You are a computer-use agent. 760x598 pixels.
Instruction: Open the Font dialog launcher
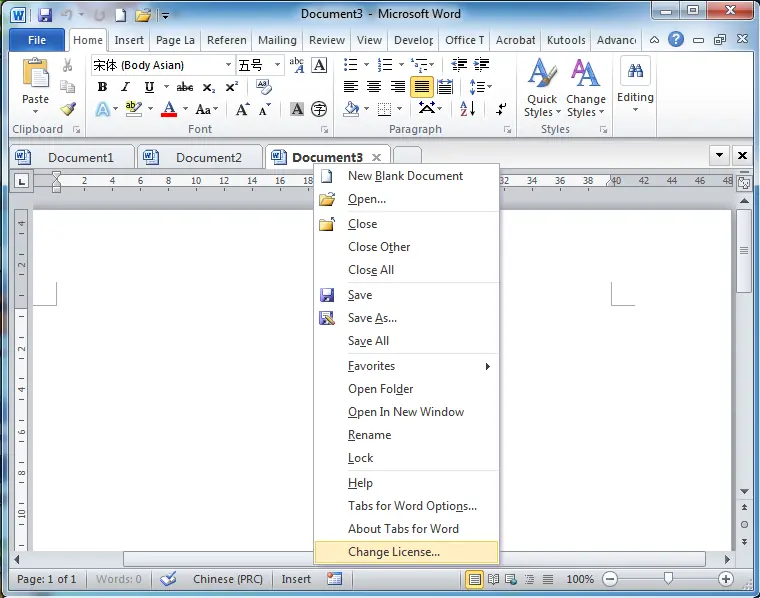coord(324,130)
